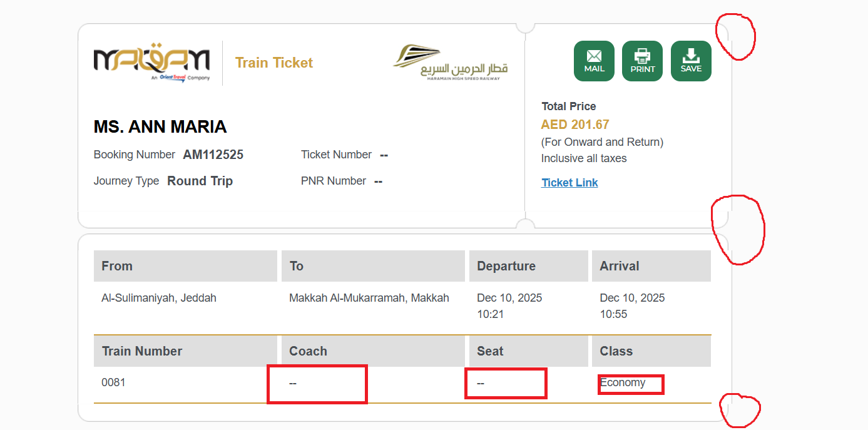This screenshot has width=868, height=430.
Task: Click the Round Trip journey type
Action: pos(200,181)
